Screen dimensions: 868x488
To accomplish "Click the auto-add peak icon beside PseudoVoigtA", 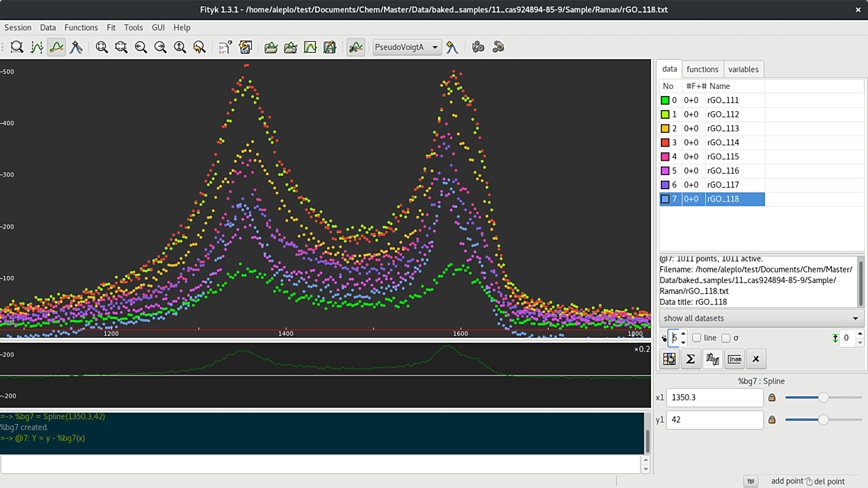I will [453, 47].
